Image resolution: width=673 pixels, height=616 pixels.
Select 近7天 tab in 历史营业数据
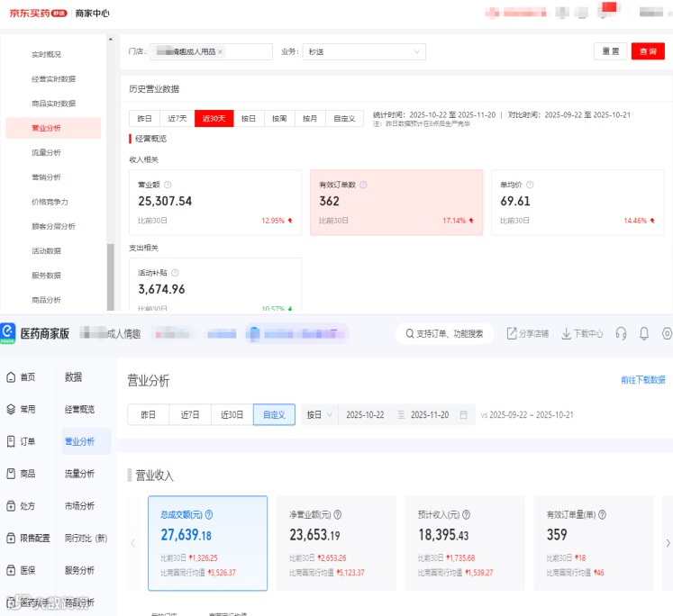point(177,118)
